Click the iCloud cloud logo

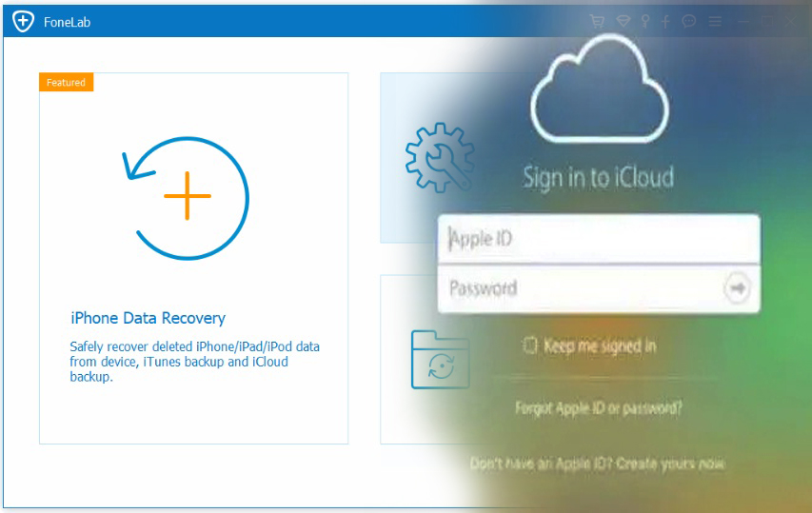pyautogui.click(x=600, y=89)
